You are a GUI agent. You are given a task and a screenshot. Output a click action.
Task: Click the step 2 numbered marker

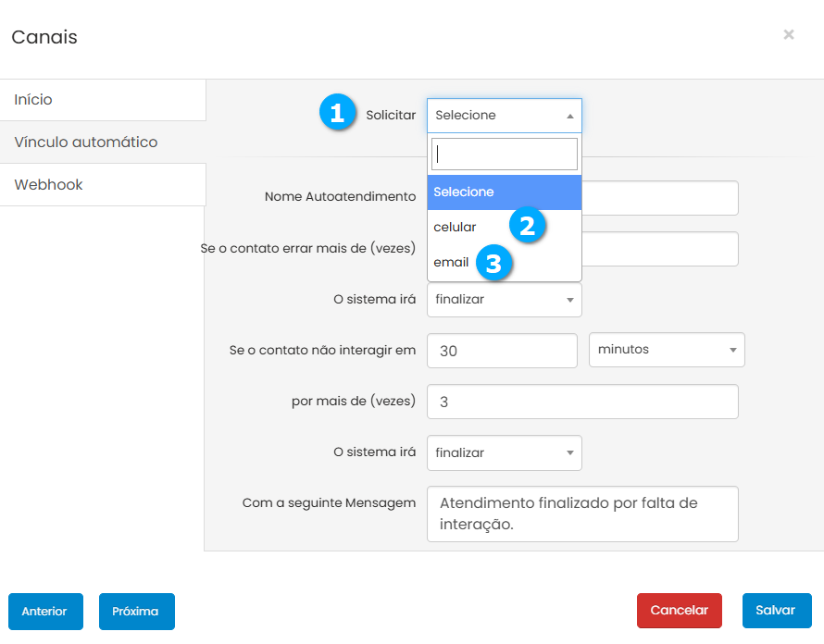point(527,226)
